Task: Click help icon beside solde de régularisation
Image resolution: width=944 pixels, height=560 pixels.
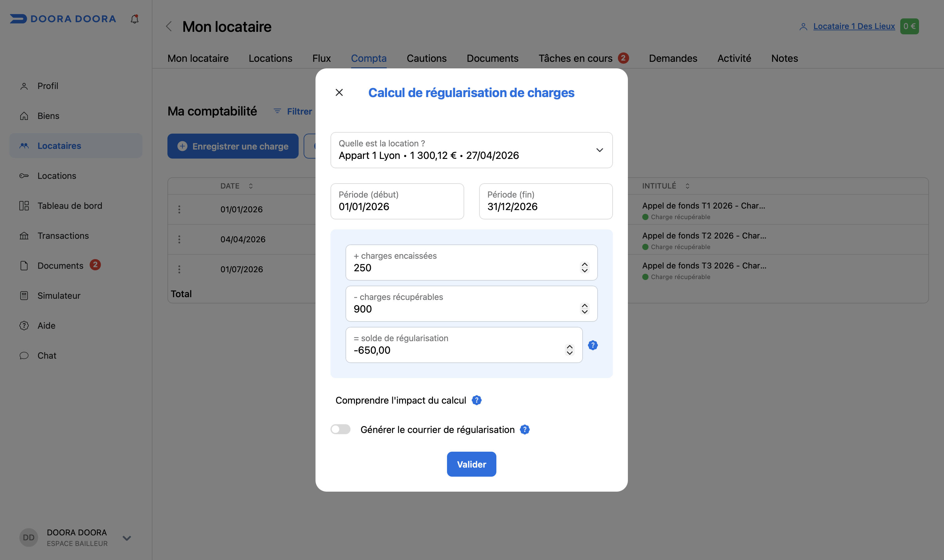Action: [593, 345]
